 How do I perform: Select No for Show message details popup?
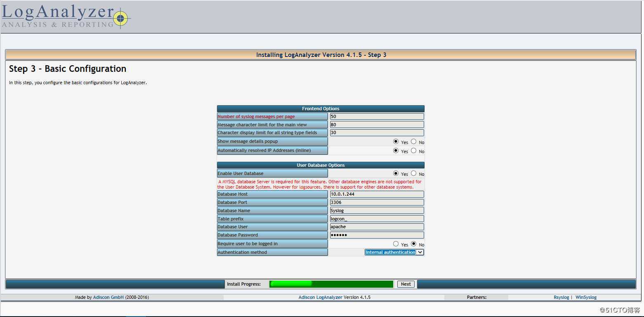pos(413,141)
